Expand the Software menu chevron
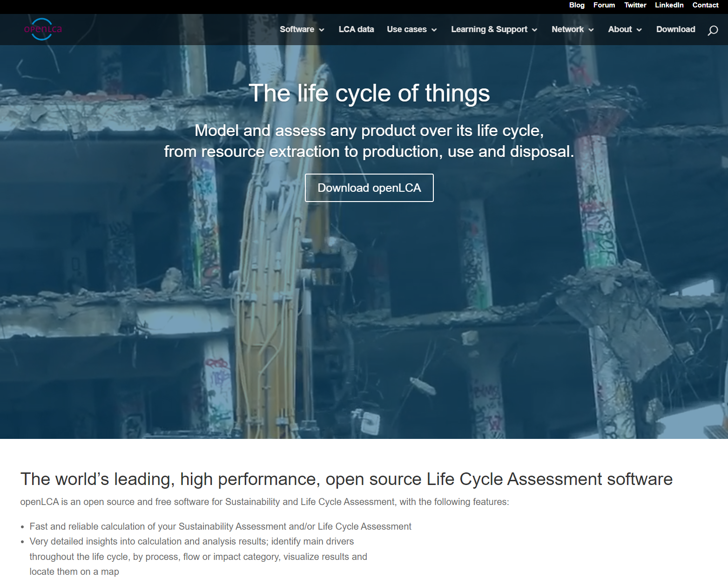The image size is (728, 579). point(322,30)
